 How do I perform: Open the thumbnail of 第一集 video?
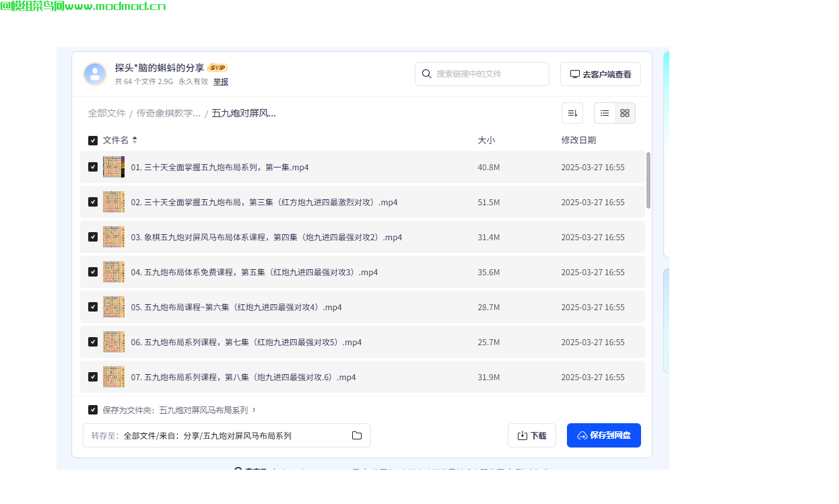tap(114, 167)
